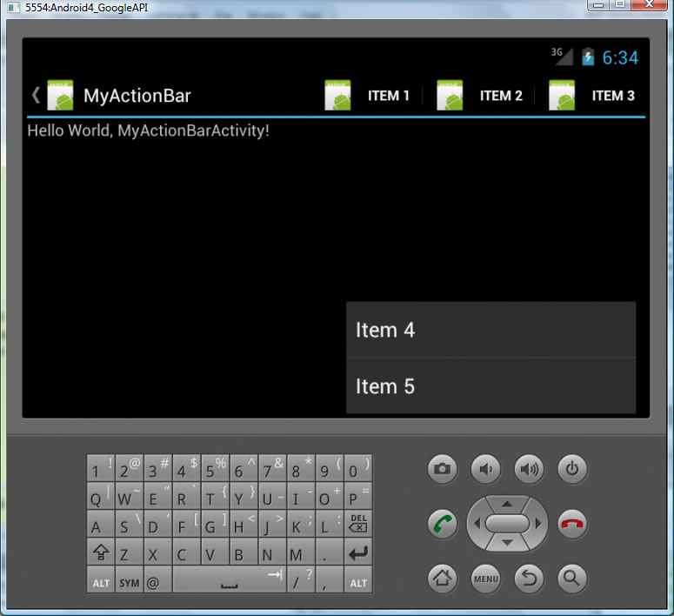This screenshot has width=674, height=616.
Task: Select Item 5 from overflow menu
Action: tap(490, 386)
